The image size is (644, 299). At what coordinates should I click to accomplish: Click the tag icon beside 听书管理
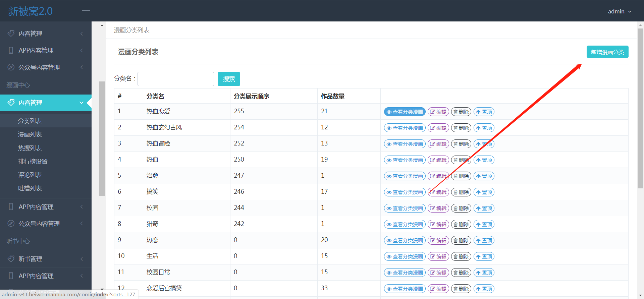click(x=11, y=259)
